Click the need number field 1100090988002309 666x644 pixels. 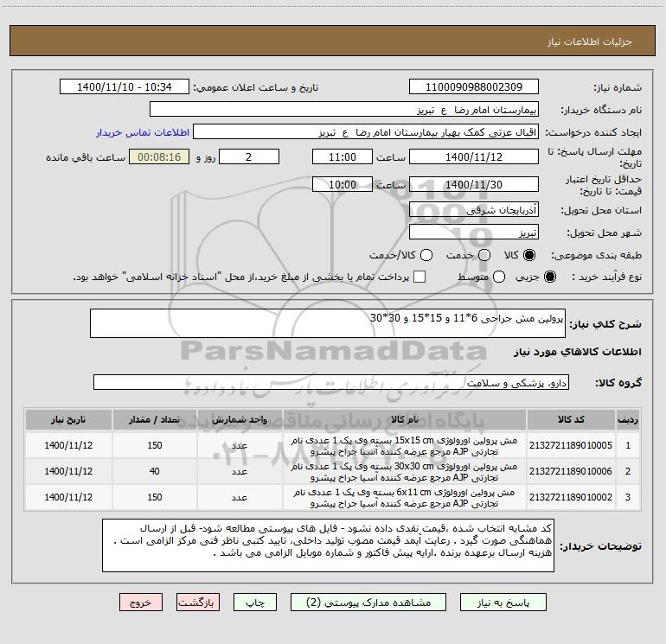(474, 87)
